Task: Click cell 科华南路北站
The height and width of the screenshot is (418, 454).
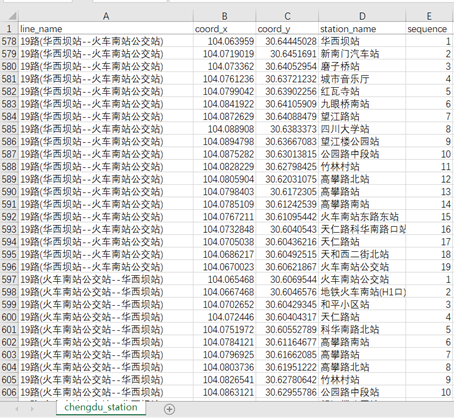Action: 362,329
